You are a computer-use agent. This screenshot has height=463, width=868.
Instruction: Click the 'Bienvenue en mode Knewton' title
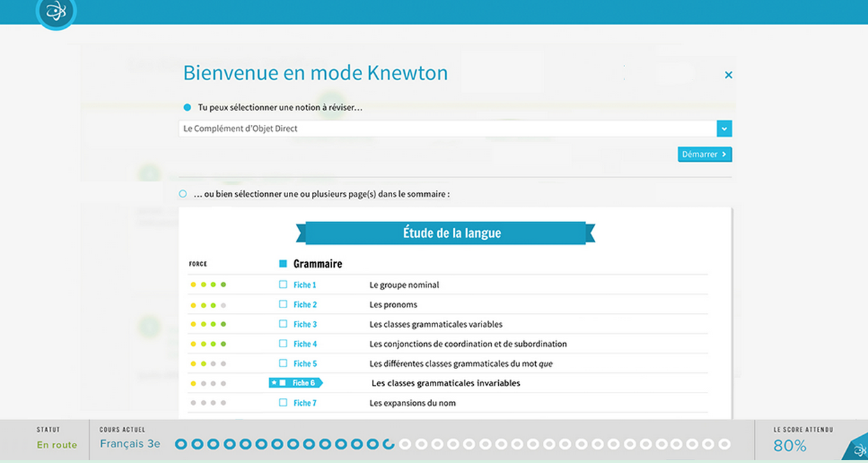pos(315,73)
